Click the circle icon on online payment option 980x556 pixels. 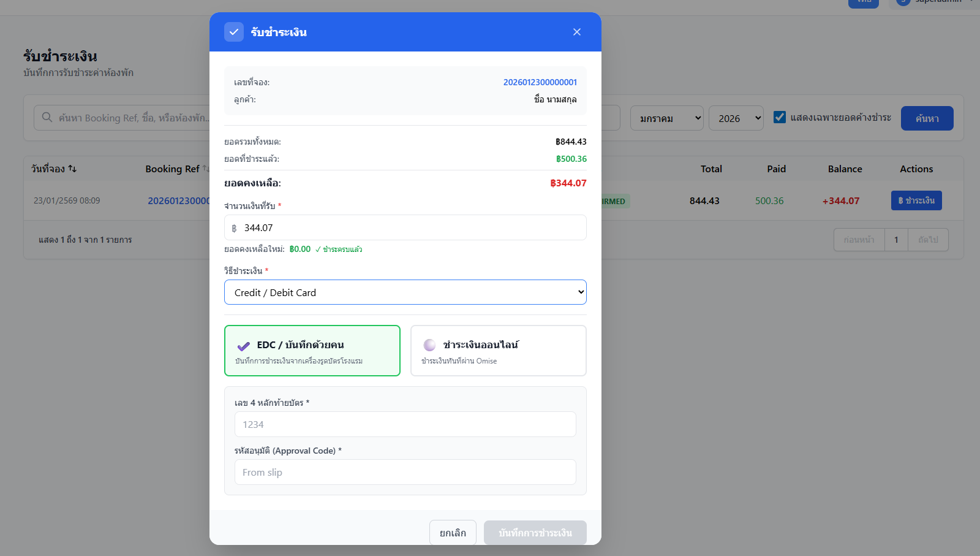429,345
